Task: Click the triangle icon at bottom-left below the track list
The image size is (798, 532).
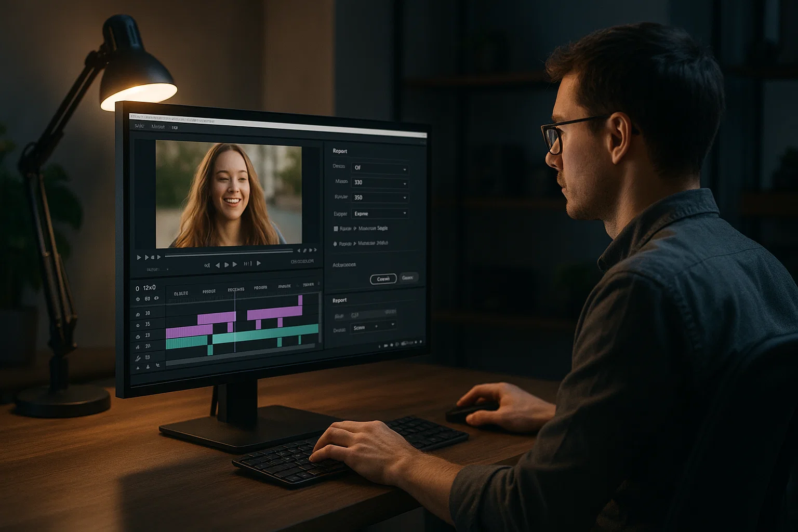Action: [x=138, y=367]
